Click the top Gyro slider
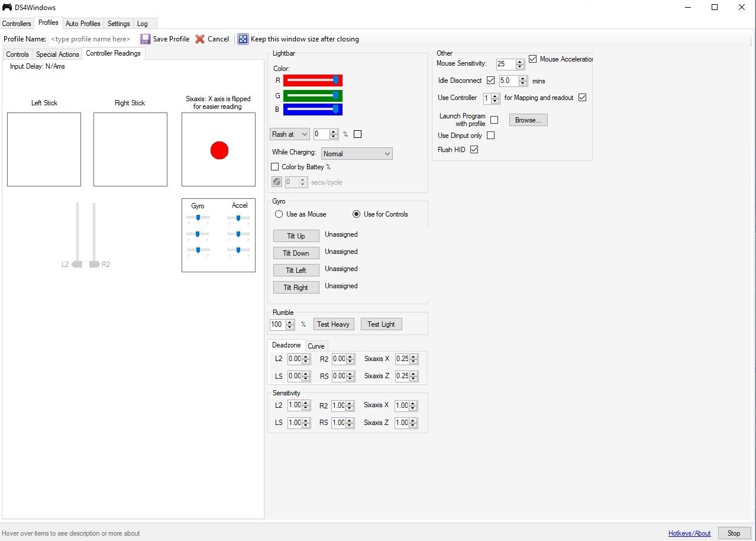 point(198,218)
